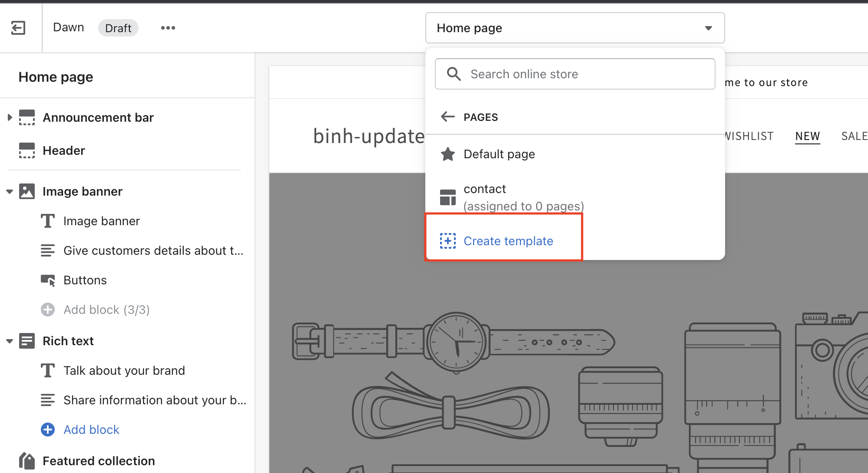Viewport: 868px width, 473px height.
Task: Click the Header section icon
Action: coord(27,150)
